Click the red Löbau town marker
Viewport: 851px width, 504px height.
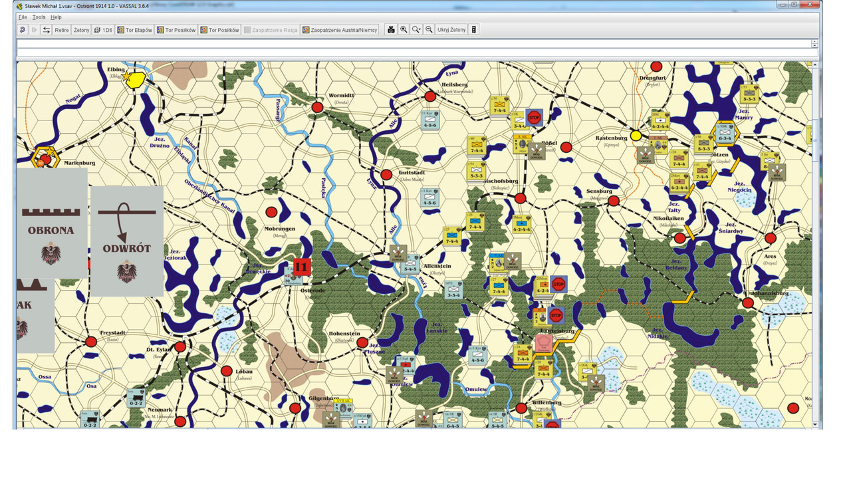click(227, 371)
